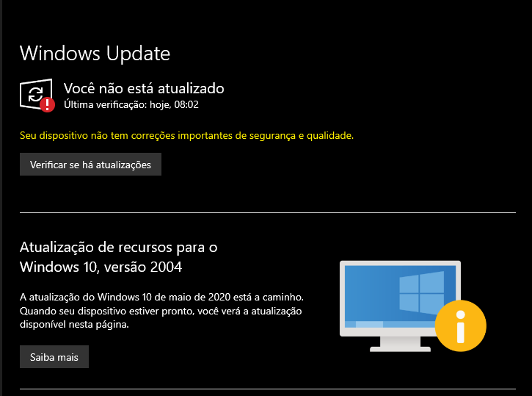Click the yellow information badge icon
Viewport: 532px width, 396px height.
[460, 325]
